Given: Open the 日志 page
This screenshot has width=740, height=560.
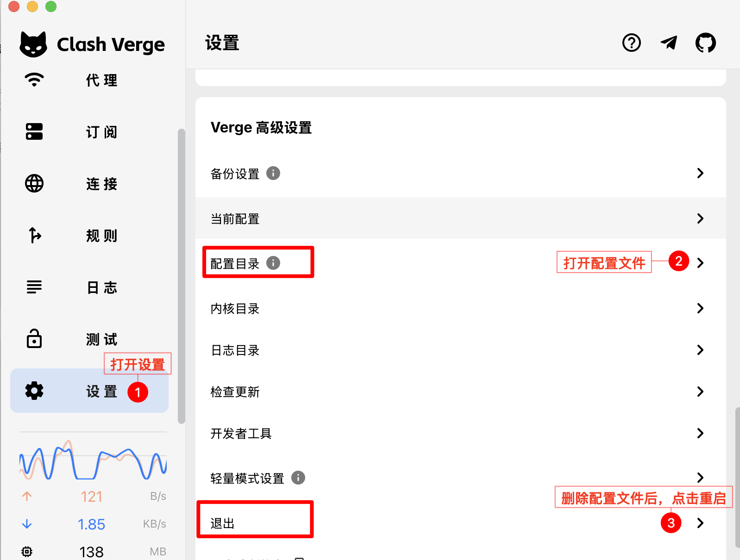Looking at the screenshot, I should click(89, 287).
